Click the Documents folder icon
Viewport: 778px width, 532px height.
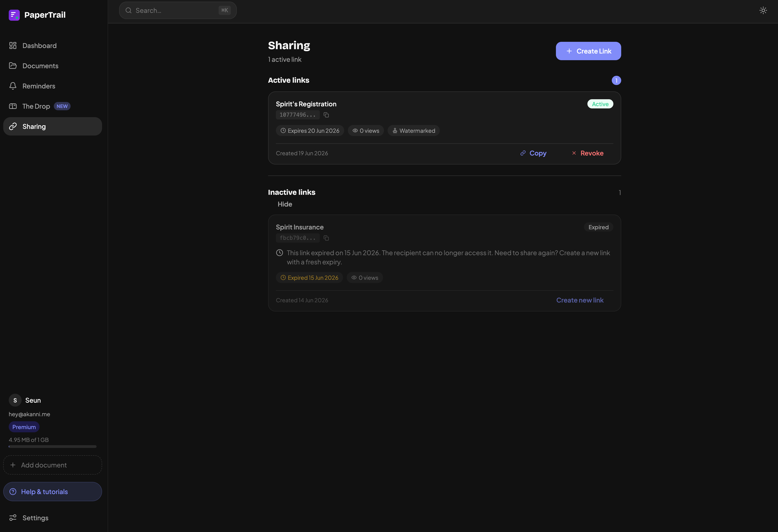click(13, 66)
